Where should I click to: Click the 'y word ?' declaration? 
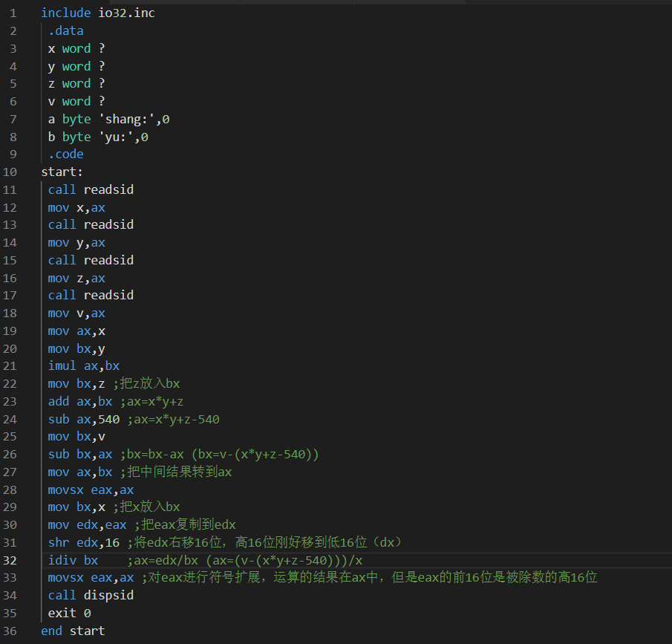pos(76,66)
